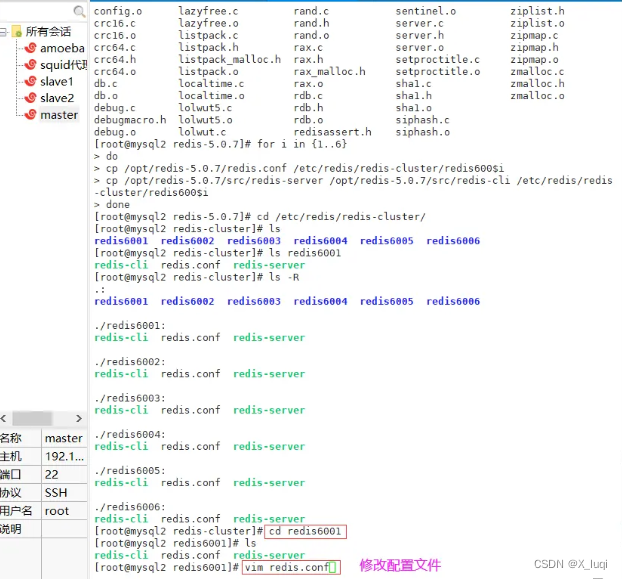Click the 说明 property label
This screenshot has height=579, width=622.
coord(11,529)
